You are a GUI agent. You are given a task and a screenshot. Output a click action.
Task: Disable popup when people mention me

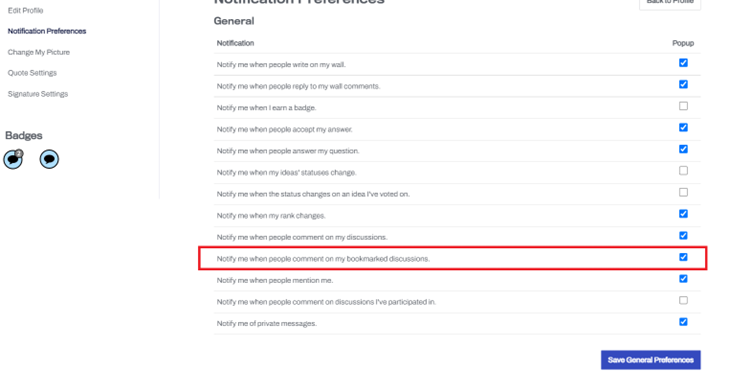683,278
